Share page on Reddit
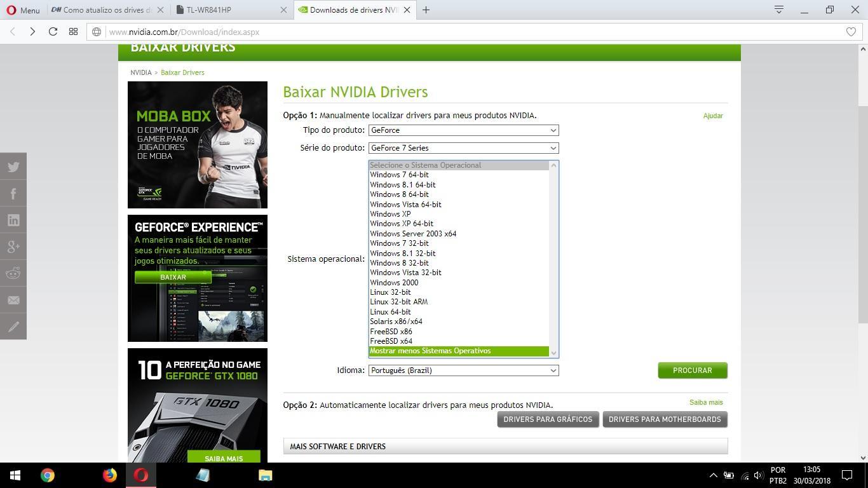 pos(13,273)
